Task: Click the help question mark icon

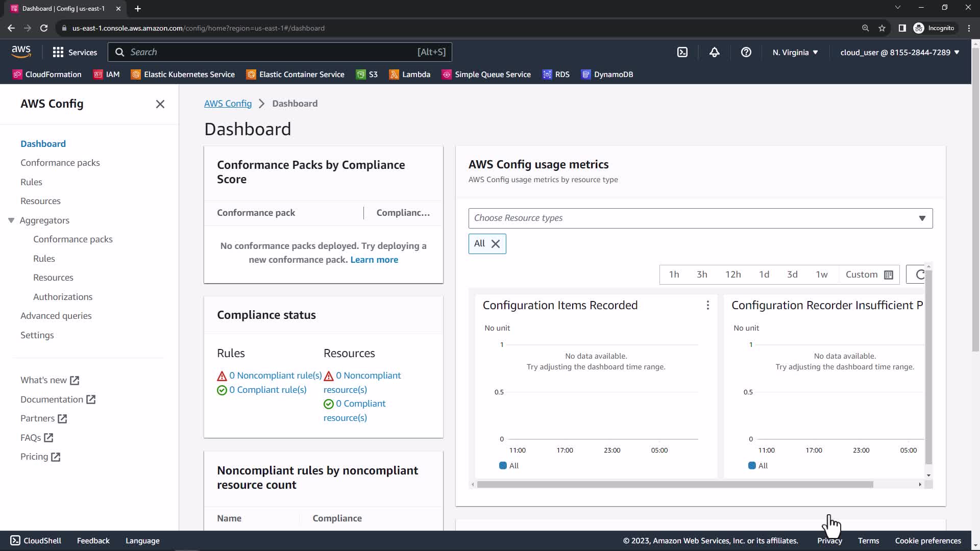Action: 746,52
